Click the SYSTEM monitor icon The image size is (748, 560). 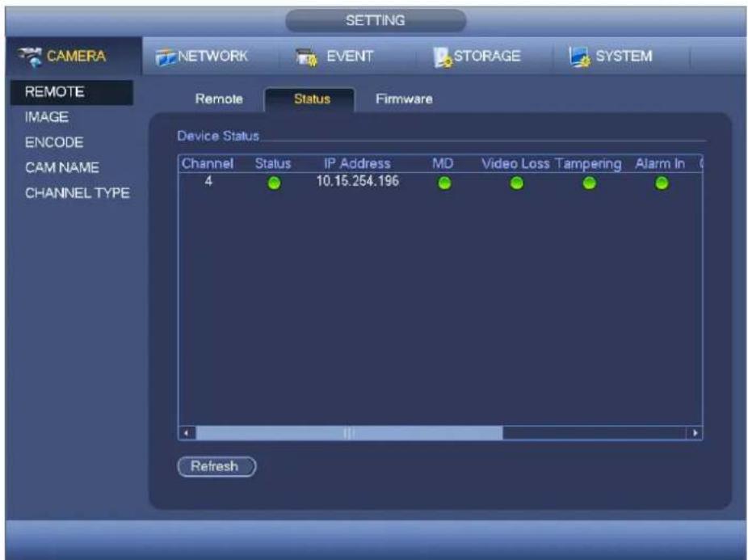tap(578, 57)
